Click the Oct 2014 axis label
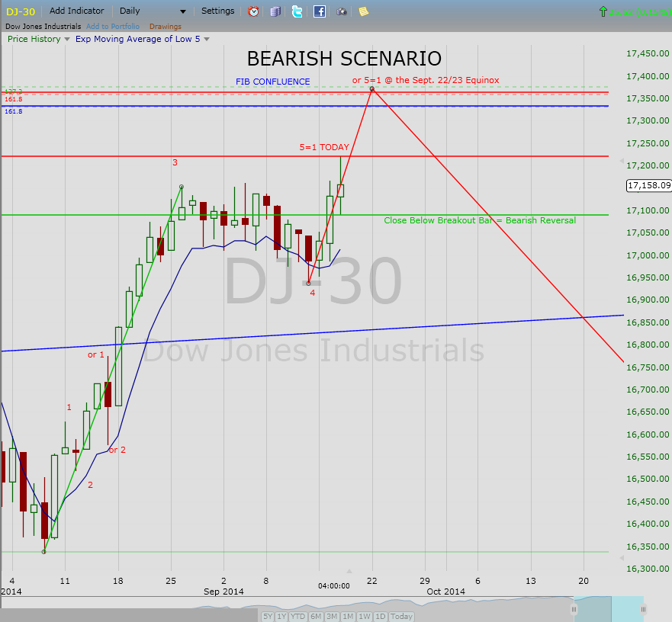 [445, 592]
